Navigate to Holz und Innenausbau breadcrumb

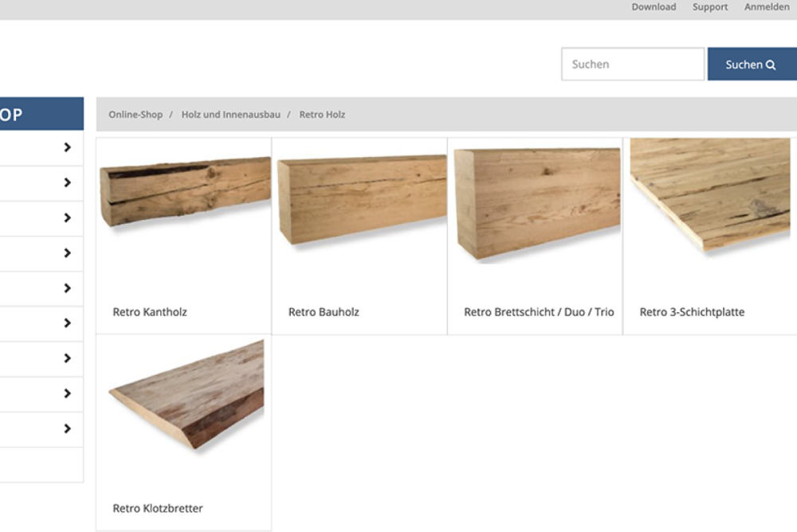(230, 115)
